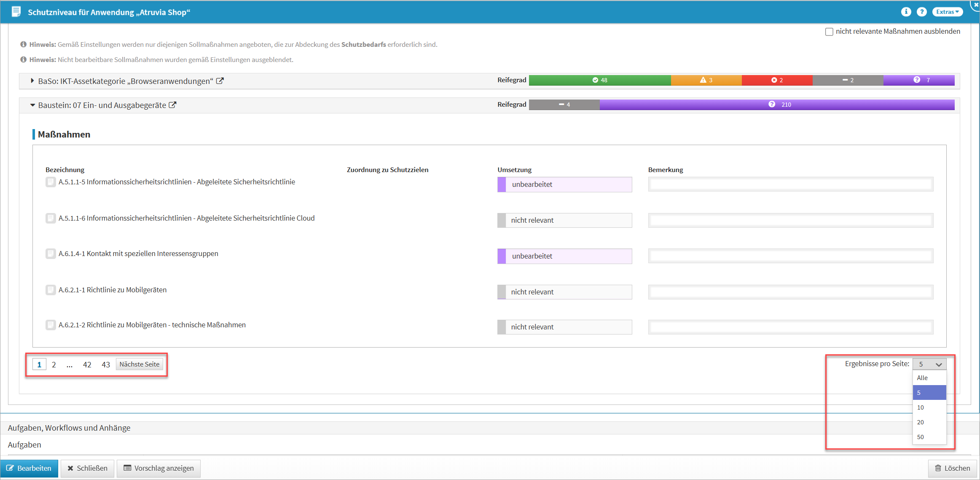Enable nicht relevante Maßnahmen ausblenden checkbox
The image size is (980, 480).
[829, 32]
